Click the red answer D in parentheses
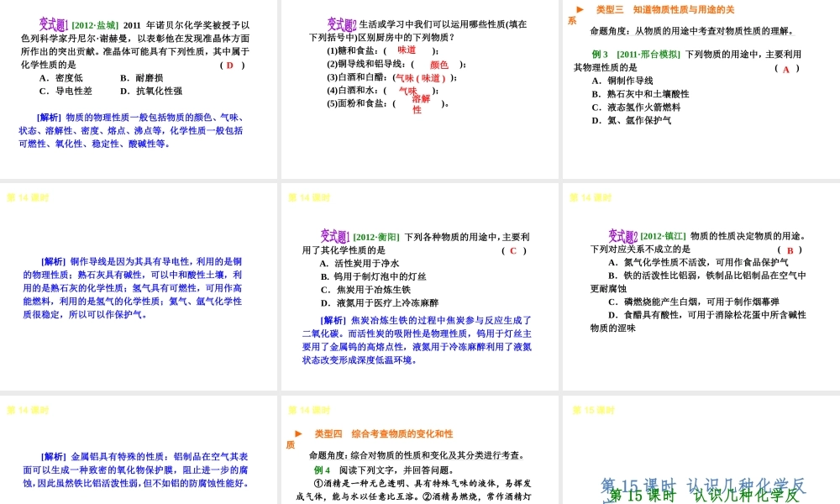The image size is (840, 504). [x=230, y=66]
